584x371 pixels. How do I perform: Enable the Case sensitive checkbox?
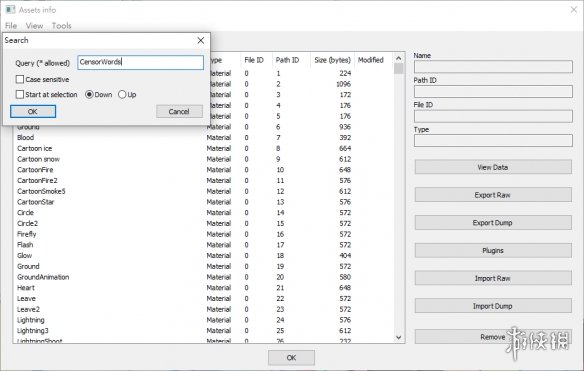20,79
